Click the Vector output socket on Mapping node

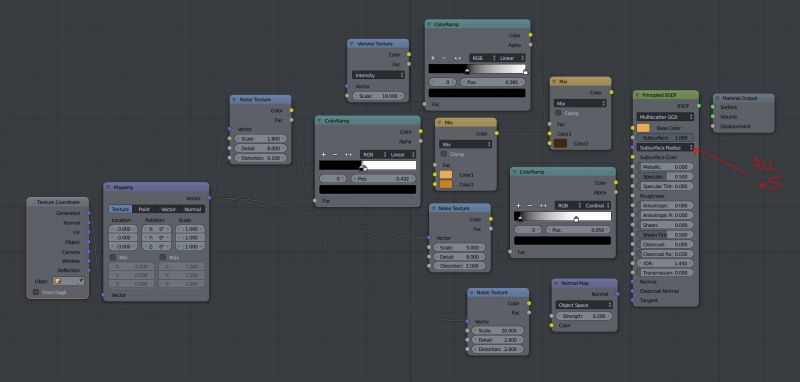tap(209, 198)
